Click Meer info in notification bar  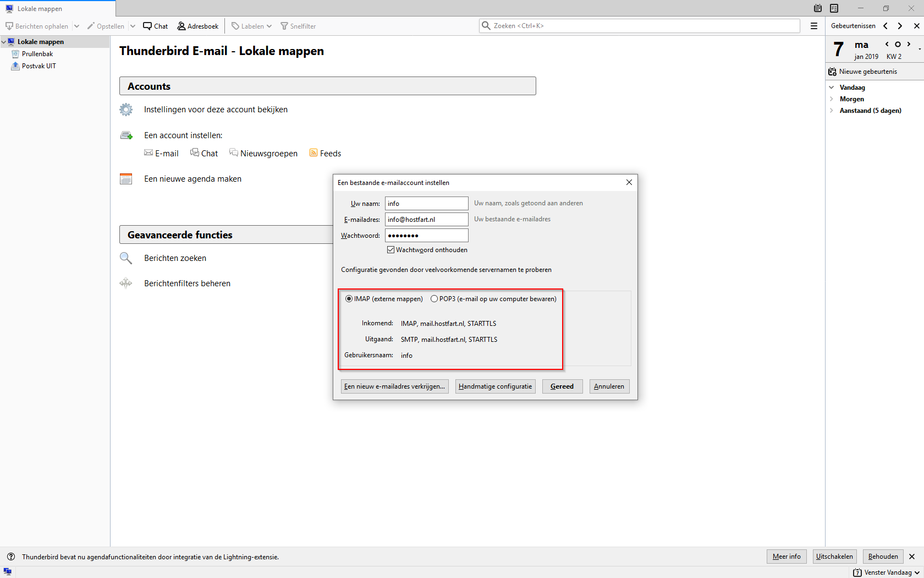pyautogui.click(x=787, y=557)
